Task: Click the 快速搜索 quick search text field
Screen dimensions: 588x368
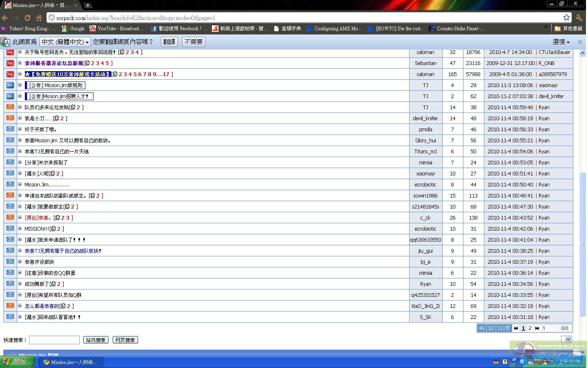Action: pos(54,340)
